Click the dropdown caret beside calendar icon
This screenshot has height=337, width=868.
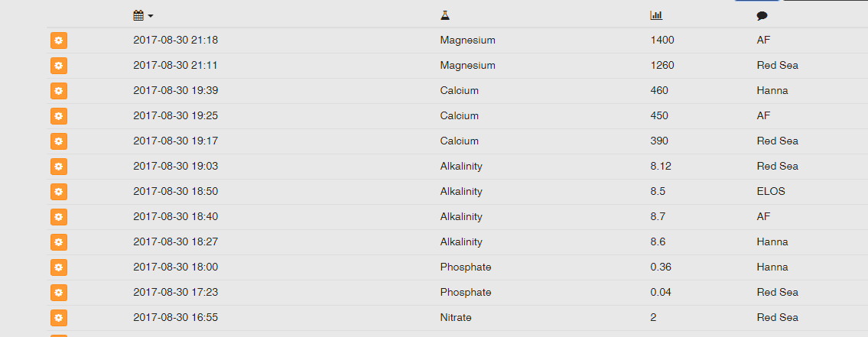tap(150, 16)
